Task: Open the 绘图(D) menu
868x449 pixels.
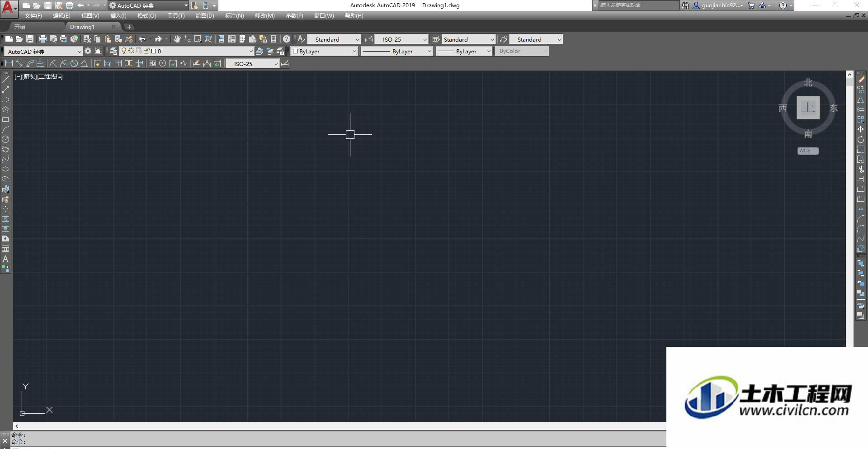Action: (204, 16)
